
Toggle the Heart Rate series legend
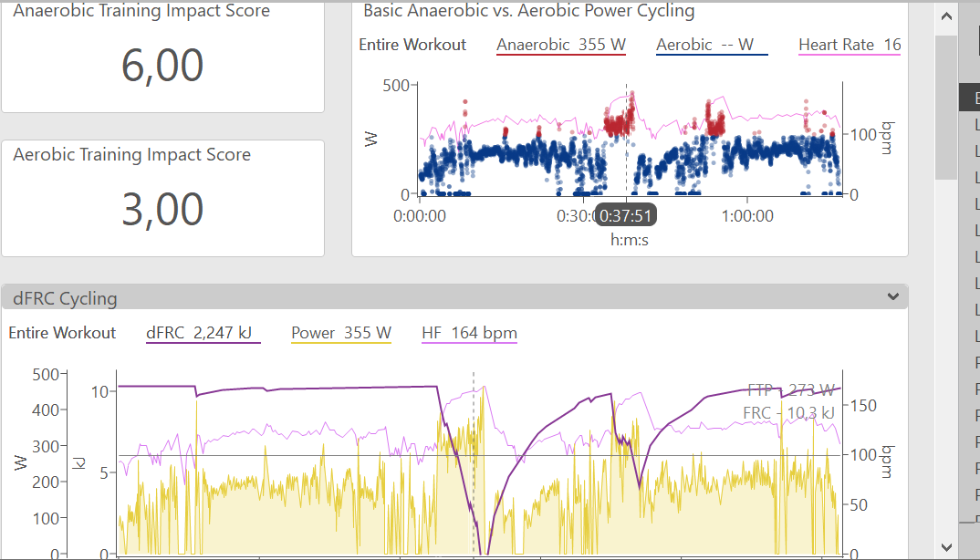point(849,45)
